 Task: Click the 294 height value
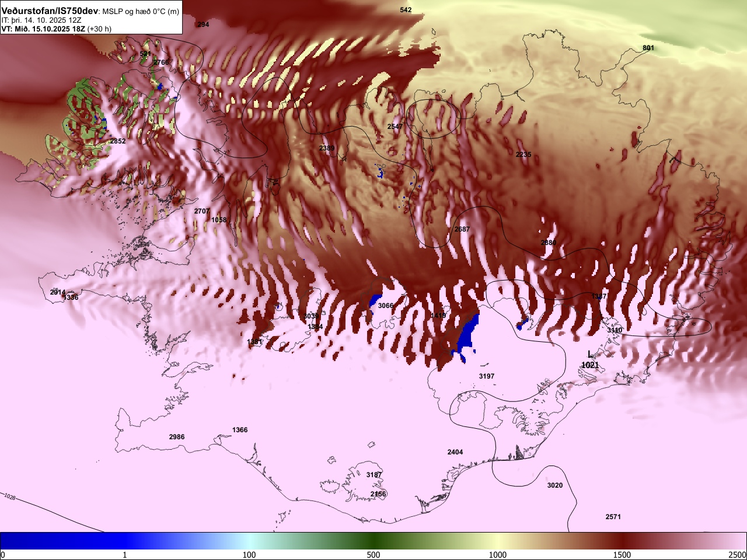click(203, 24)
